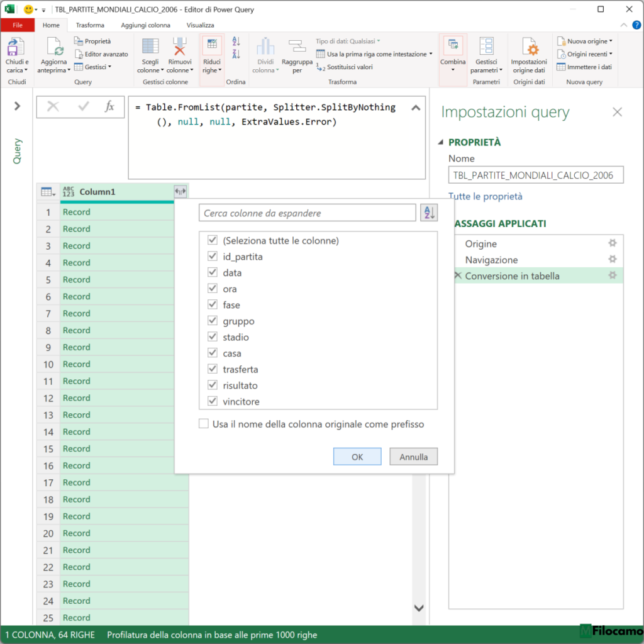Click the query Nome field
The width and height of the screenshot is (644, 644).
536,175
